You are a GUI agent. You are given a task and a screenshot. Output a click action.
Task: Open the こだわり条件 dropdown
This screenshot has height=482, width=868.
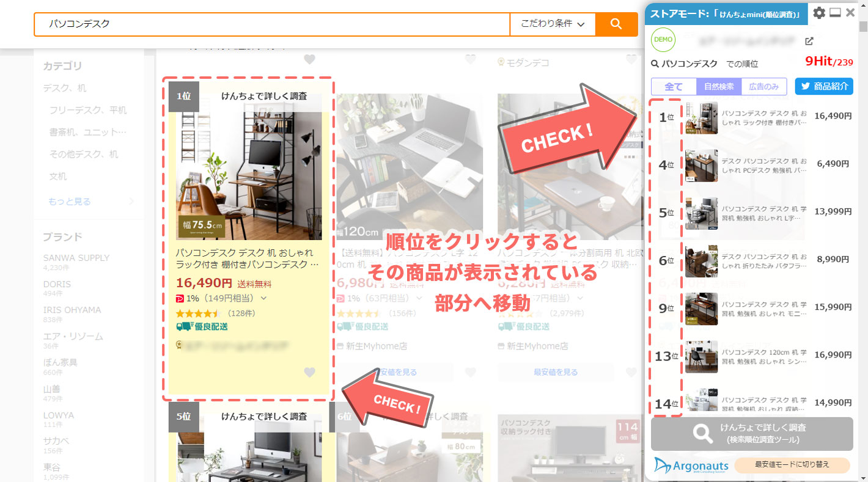click(x=553, y=24)
